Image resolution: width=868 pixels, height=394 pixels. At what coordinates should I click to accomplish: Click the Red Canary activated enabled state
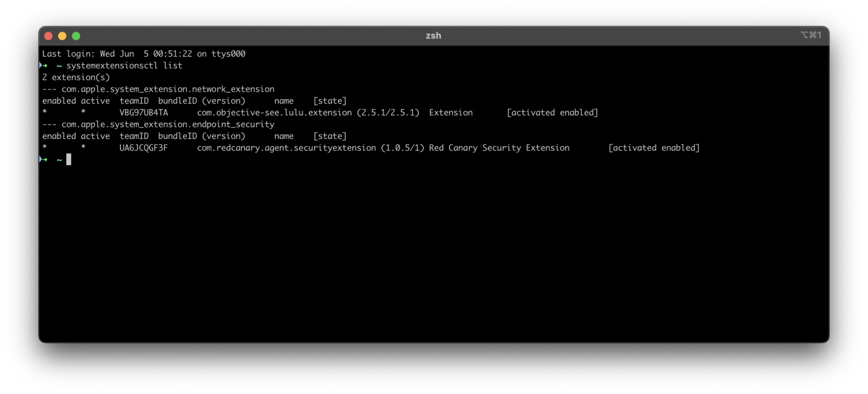tap(654, 148)
